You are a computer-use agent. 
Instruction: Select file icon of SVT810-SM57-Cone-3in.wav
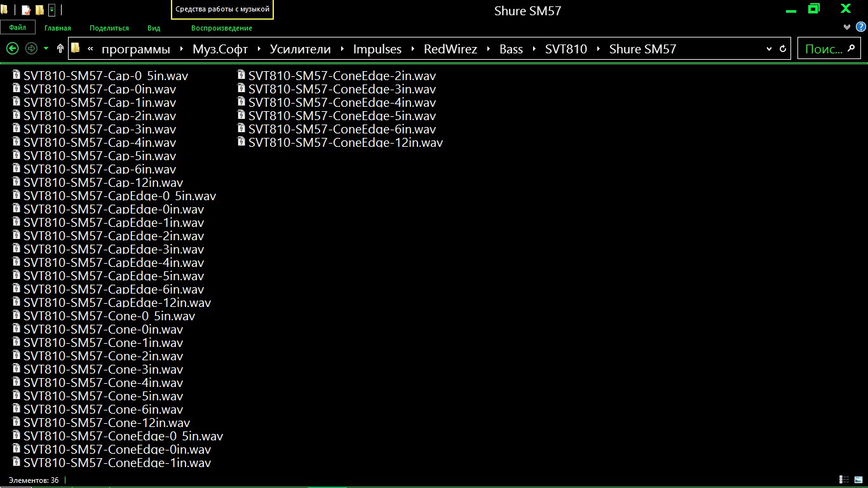17,369
